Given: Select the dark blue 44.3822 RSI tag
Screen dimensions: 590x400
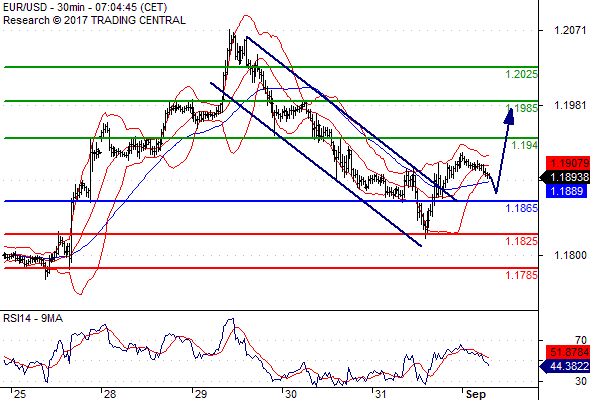Looking at the screenshot, I should (x=565, y=366).
